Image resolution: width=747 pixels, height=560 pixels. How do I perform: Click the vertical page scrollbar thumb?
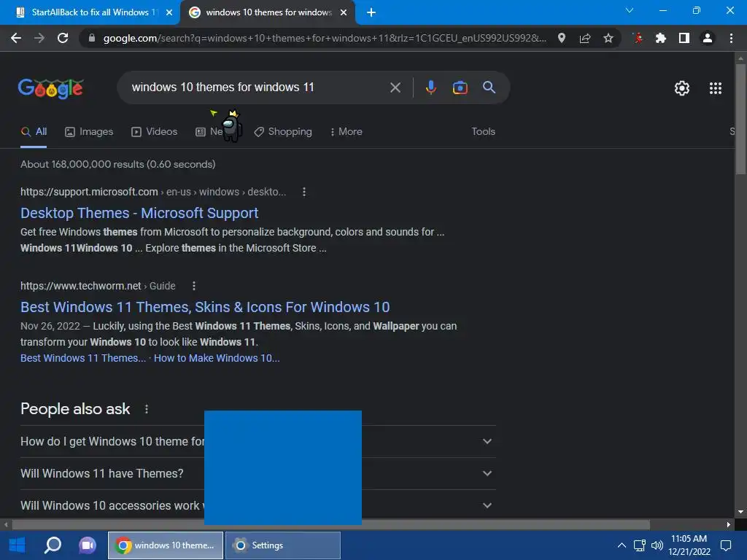pos(740,119)
